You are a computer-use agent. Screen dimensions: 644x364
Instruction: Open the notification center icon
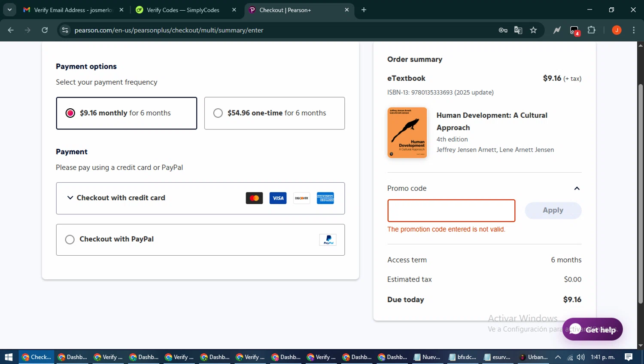pyautogui.click(x=629, y=357)
